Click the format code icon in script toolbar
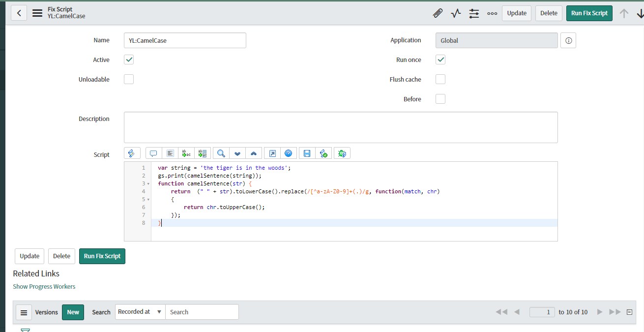This screenshot has height=332, width=644. pos(170,153)
